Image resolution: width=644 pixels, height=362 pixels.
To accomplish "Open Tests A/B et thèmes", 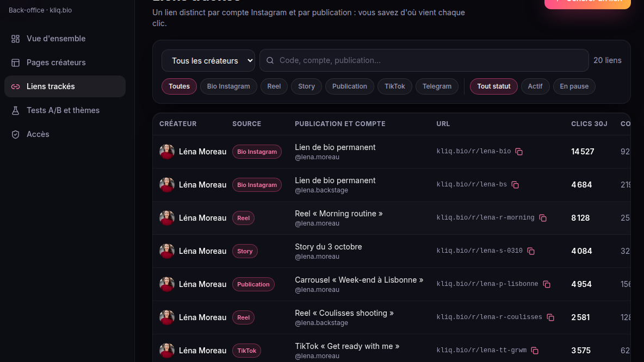I will pyautogui.click(x=65, y=110).
